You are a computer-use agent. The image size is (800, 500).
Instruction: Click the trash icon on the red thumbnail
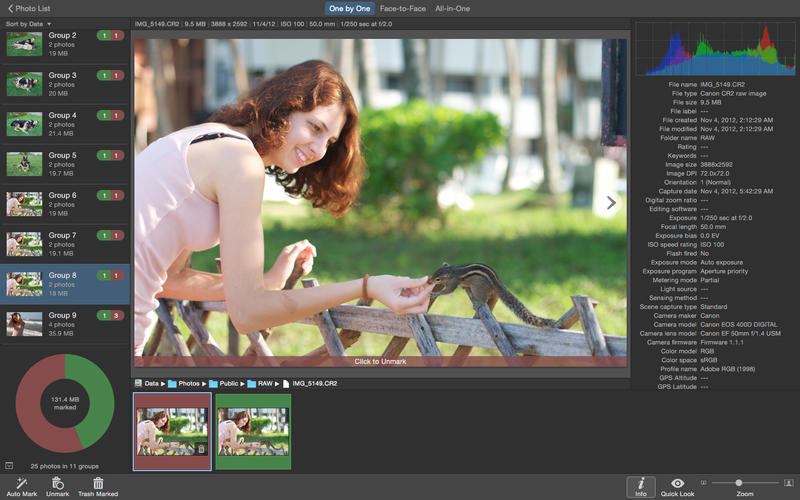(x=201, y=449)
